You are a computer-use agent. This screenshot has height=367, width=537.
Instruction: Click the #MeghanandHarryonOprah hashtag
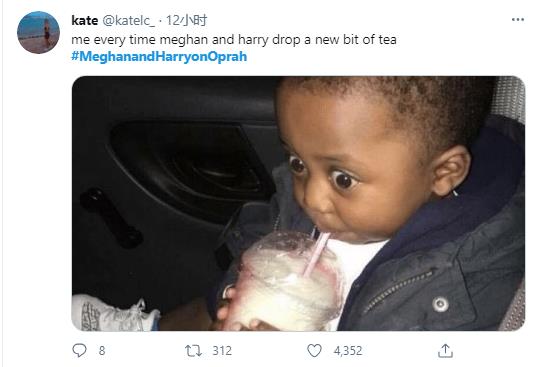coord(159,56)
